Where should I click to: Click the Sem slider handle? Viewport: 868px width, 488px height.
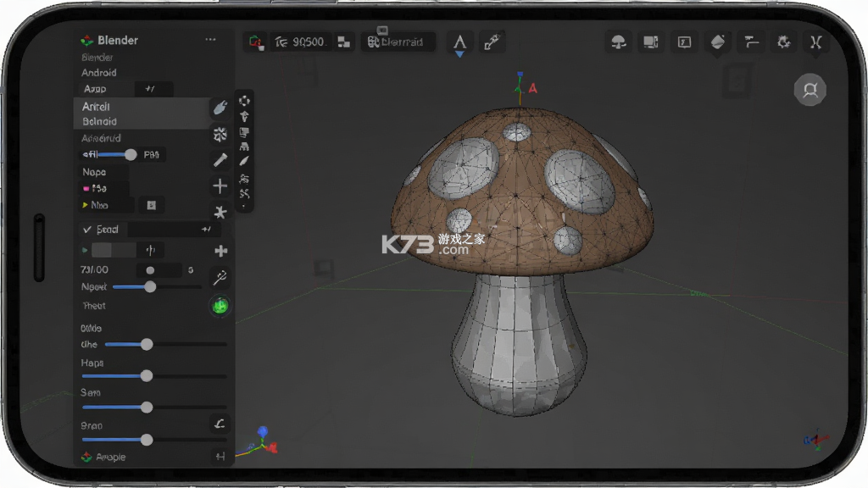[x=147, y=408]
